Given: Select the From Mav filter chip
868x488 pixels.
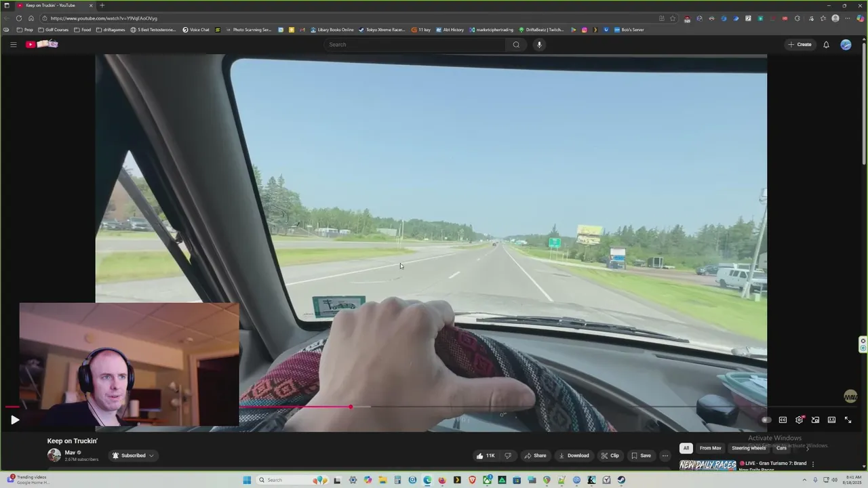Looking at the screenshot, I should click(710, 448).
